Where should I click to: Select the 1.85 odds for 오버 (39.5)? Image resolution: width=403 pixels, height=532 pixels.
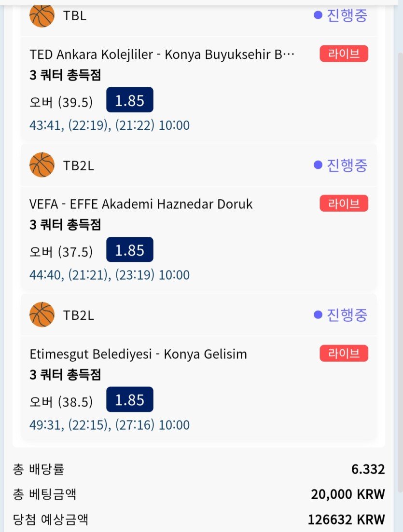click(129, 100)
